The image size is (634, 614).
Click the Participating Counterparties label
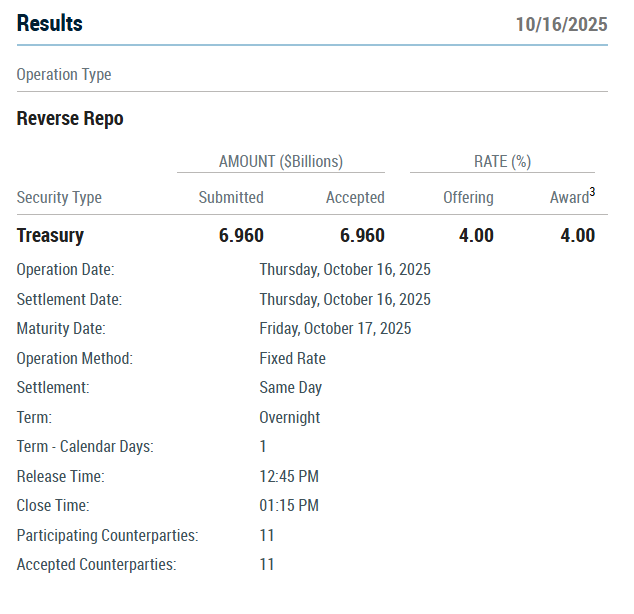[107, 536]
